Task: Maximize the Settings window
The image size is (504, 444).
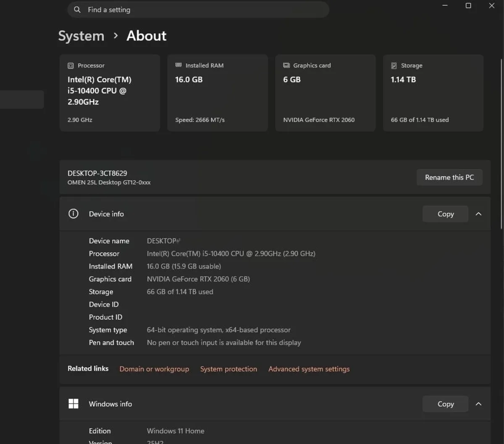Action: (468, 5)
